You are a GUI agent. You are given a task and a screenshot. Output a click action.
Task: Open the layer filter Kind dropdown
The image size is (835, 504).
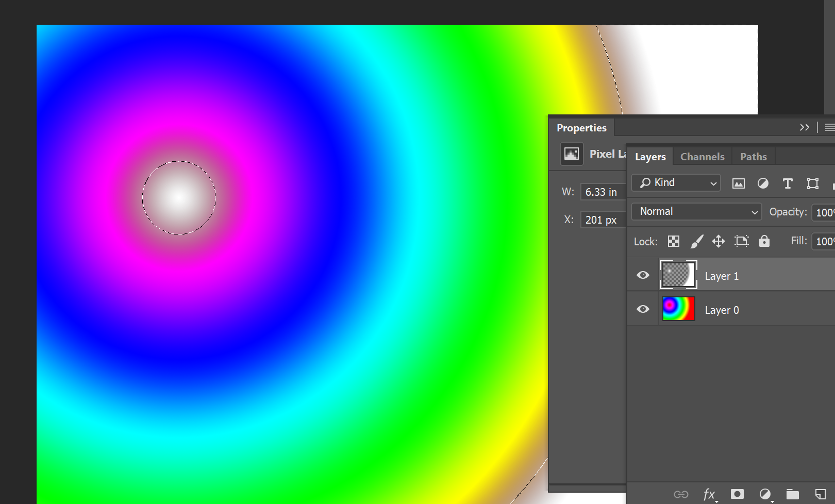(676, 182)
